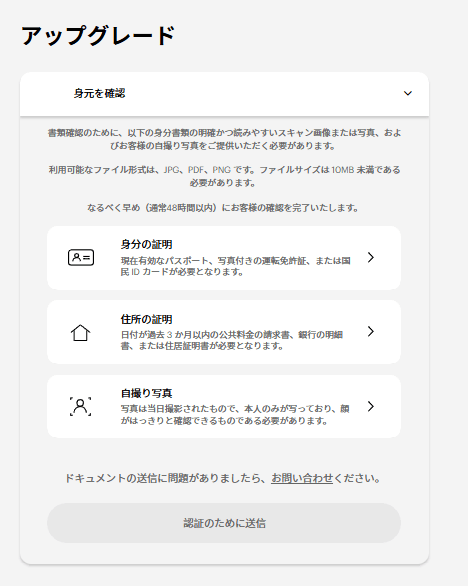Screen dimensions: 468x586
Task: Click the アップグレード page title
Action: coord(98,36)
